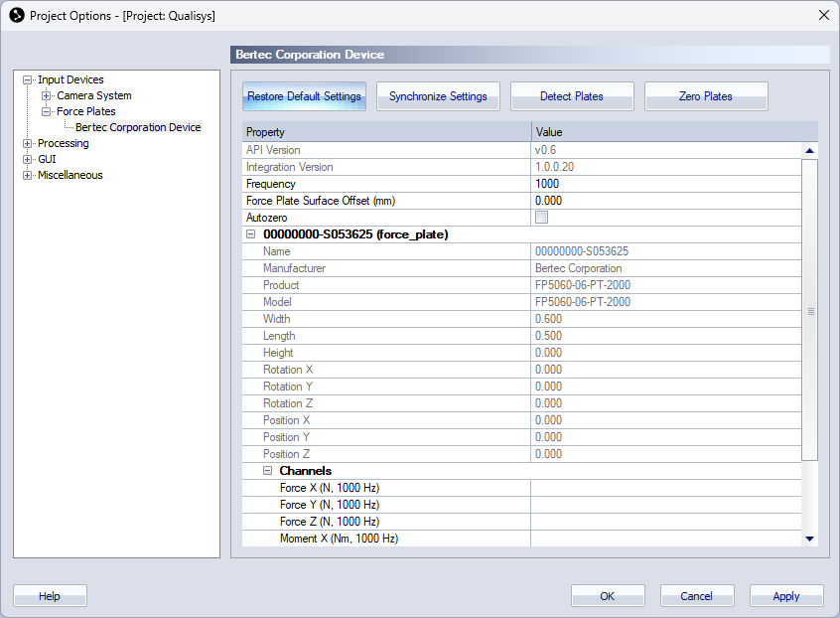Select Processing tree item
The image size is (840, 618).
[63, 143]
